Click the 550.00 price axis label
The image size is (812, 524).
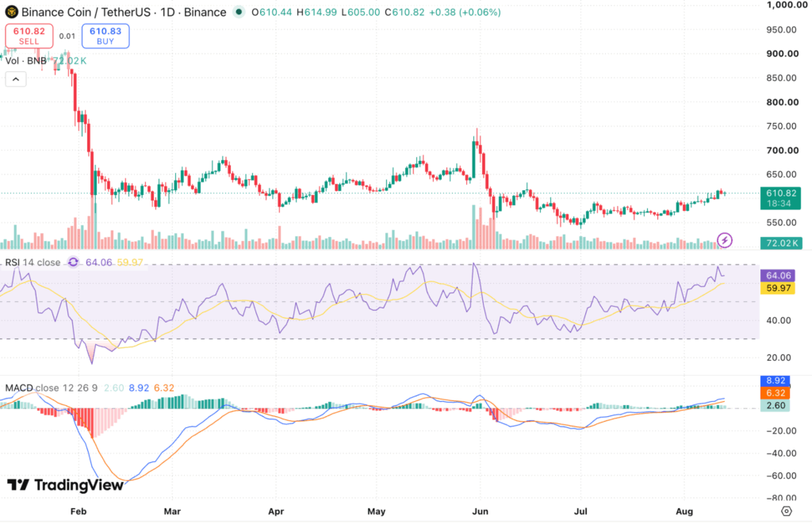(781, 223)
